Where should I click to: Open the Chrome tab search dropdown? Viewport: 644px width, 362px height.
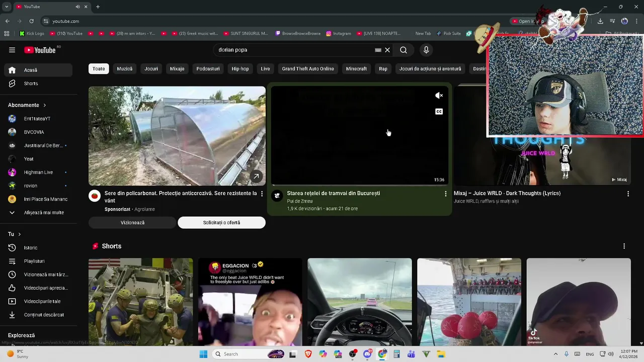pos(6,7)
